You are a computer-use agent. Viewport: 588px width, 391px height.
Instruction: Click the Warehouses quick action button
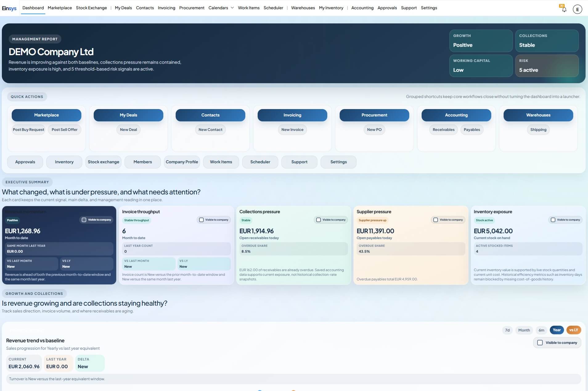(538, 115)
